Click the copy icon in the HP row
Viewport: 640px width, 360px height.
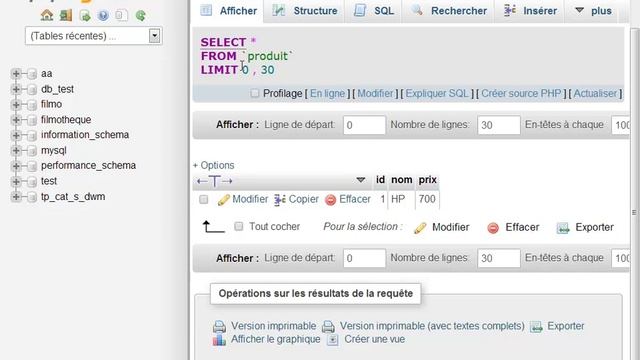click(280, 200)
